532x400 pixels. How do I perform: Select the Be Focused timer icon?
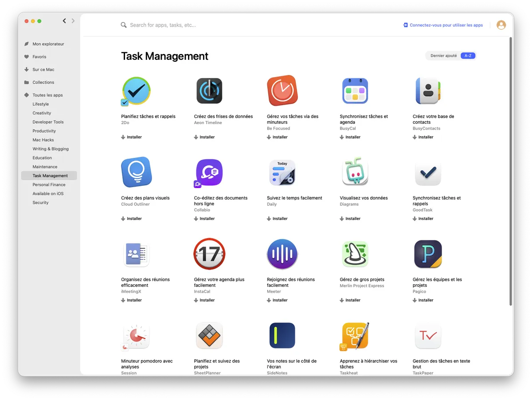coord(282,91)
